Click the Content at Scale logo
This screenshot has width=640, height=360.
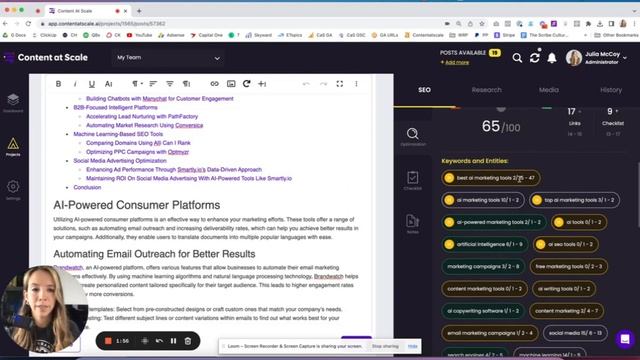[x=46, y=58]
